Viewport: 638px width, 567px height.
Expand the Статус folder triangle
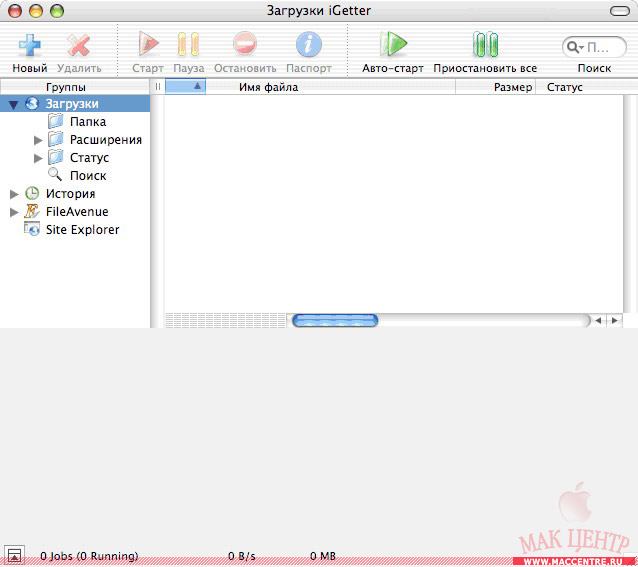coord(38,158)
